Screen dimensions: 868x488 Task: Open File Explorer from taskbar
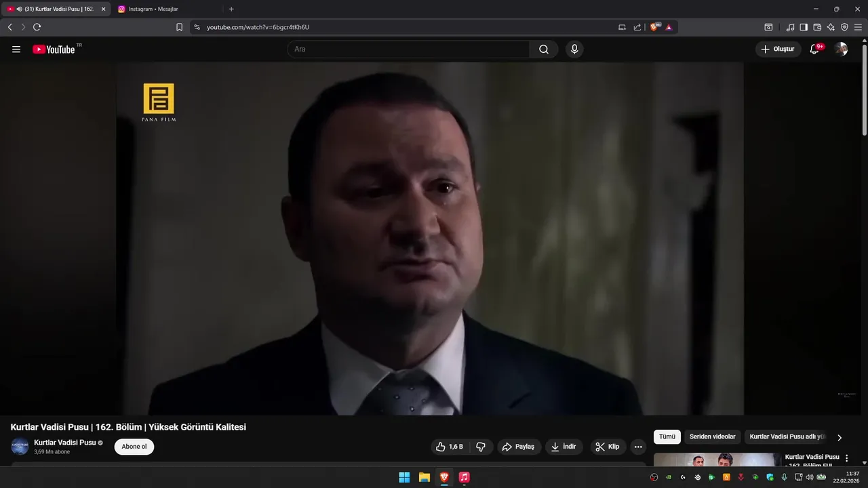pos(425,477)
